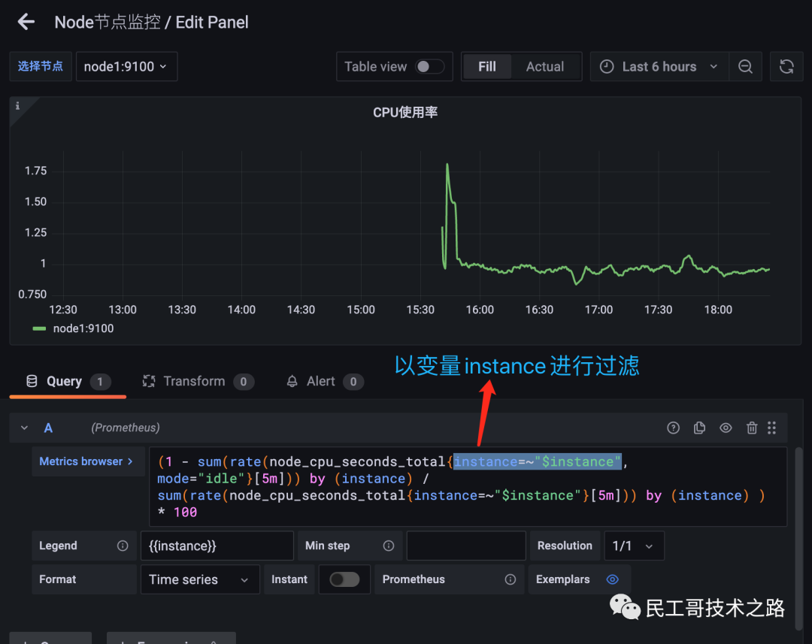Open the Resolution 1/1 dropdown
812x644 pixels.
pyautogui.click(x=634, y=546)
